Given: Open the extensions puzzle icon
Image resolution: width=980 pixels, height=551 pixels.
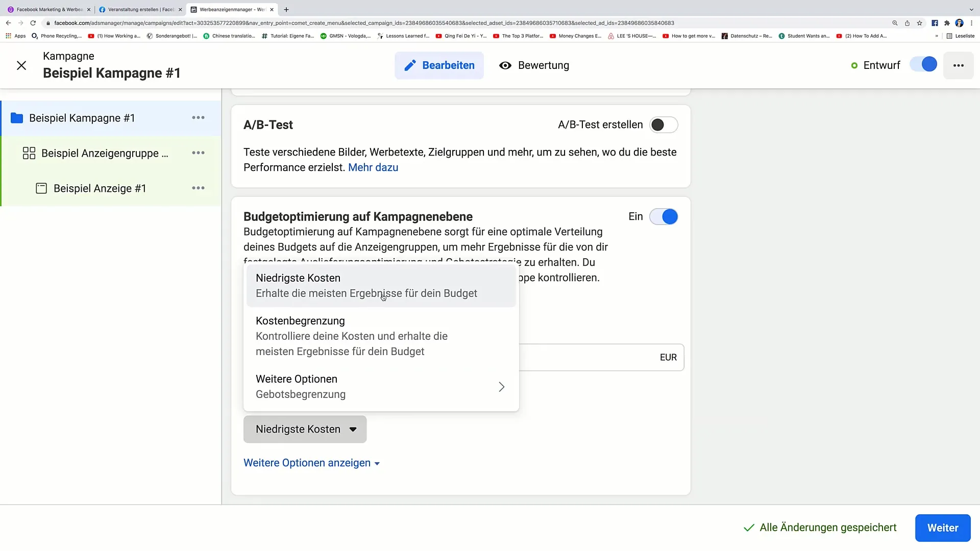Looking at the screenshot, I should (x=947, y=23).
